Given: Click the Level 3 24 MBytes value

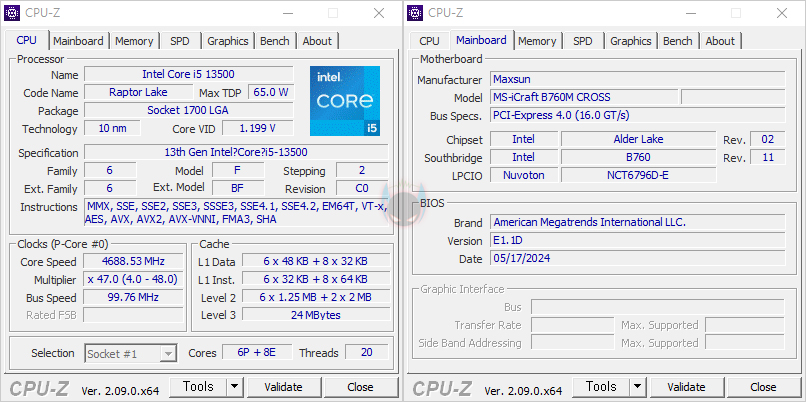Looking at the screenshot, I should (316, 315).
